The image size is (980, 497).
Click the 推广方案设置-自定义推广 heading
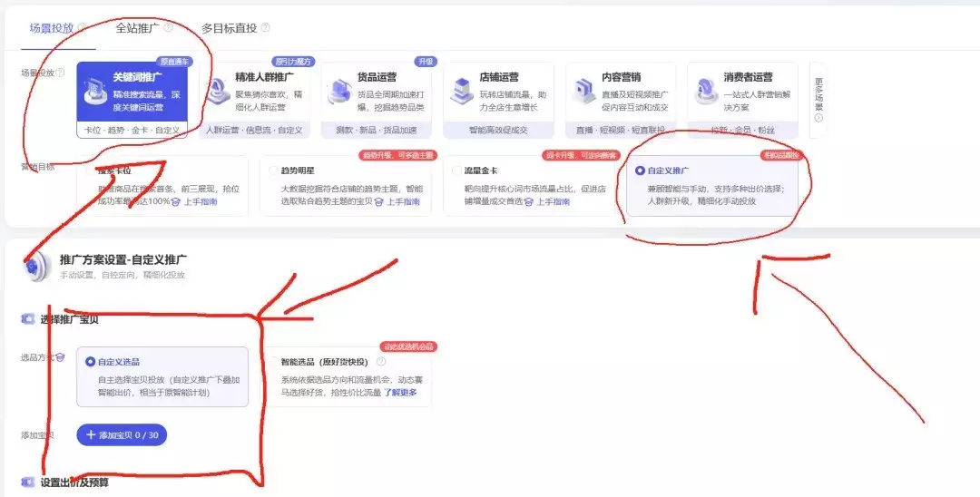point(123,259)
